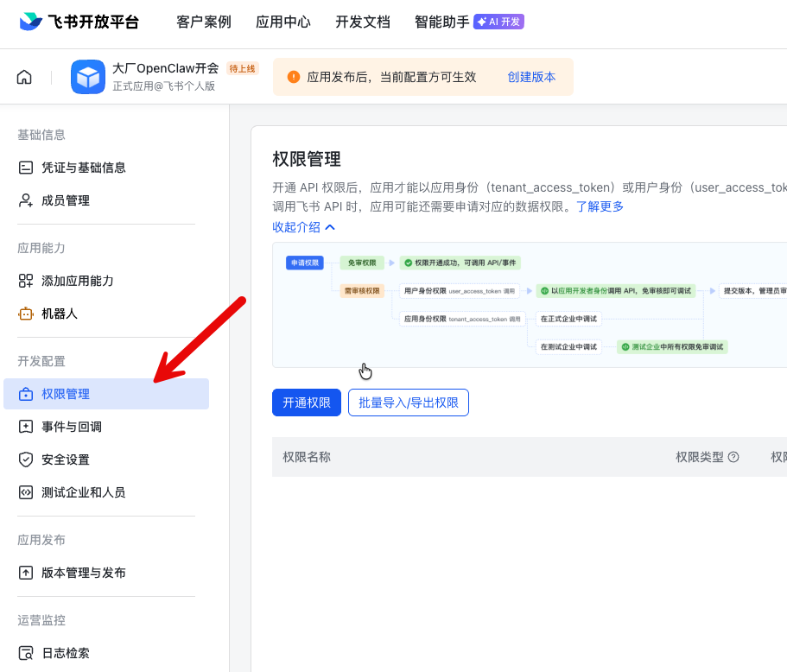Click the home icon above the sidebar
This screenshot has height=672, width=787.
click(23, 76)
